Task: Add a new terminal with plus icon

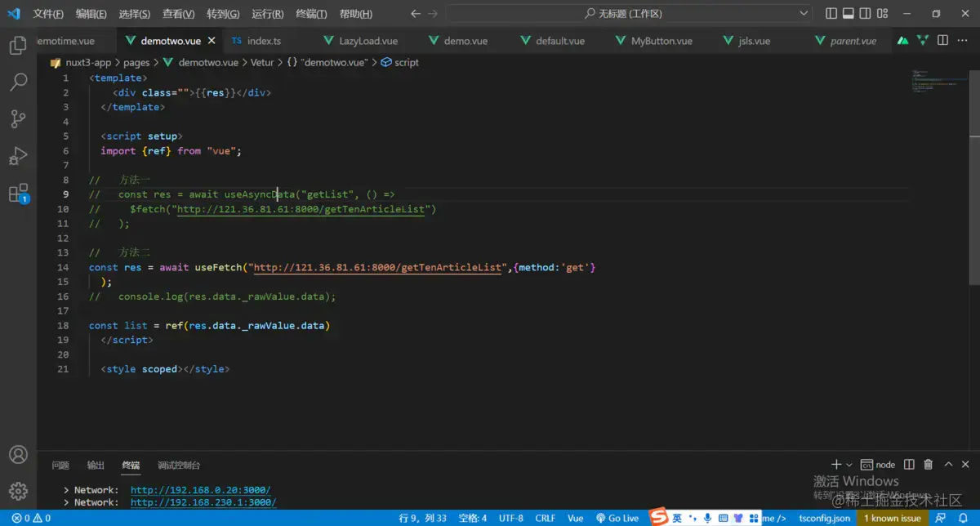Action: tap(835, 465)
